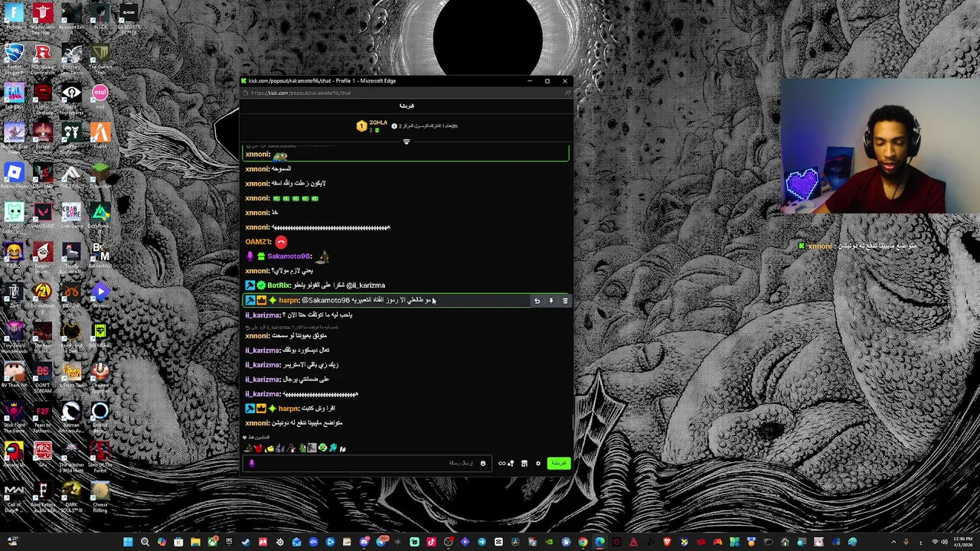The width and height of the screenshot is (980, 551).
Task: Focus the chat message input field
Action: (x=367, y=463)
